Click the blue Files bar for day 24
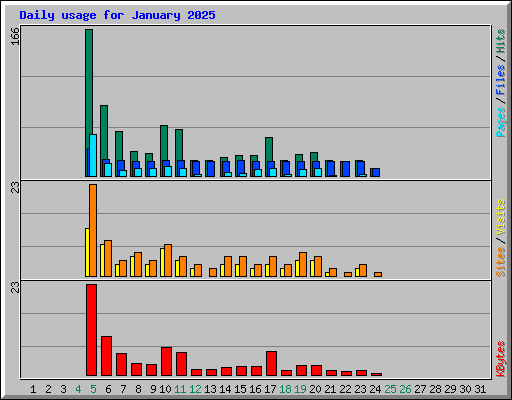The image size is (512, 400). click(375, 172)
